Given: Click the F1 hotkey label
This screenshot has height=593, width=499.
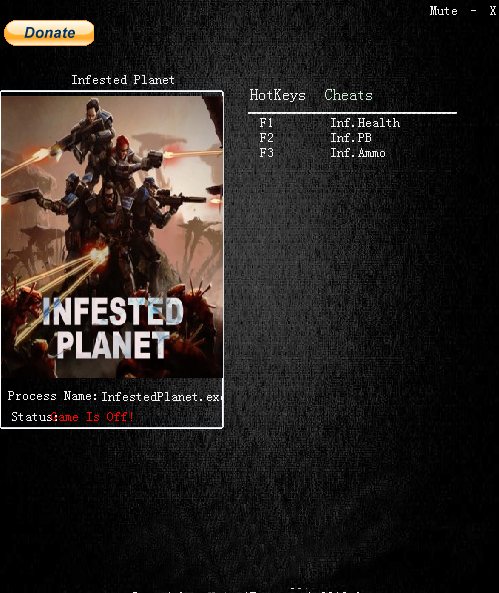Looking at the screenshot, I should point(266,123).
